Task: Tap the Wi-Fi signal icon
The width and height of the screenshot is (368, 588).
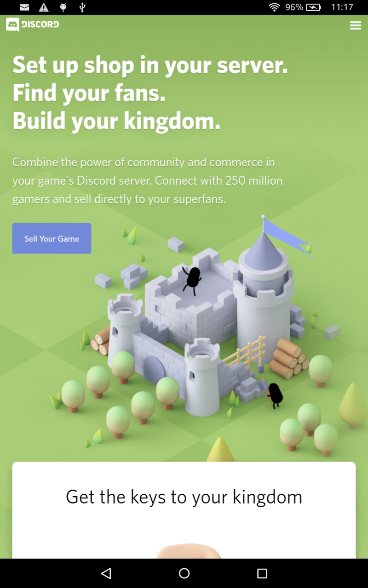Action: click(x=275, y=7)
